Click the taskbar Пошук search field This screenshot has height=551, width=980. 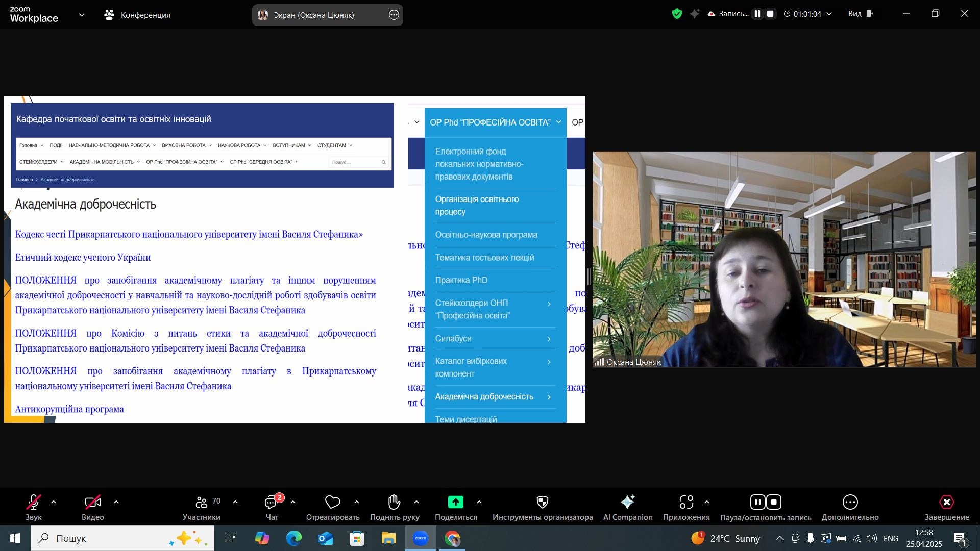[x=122, y=538]
